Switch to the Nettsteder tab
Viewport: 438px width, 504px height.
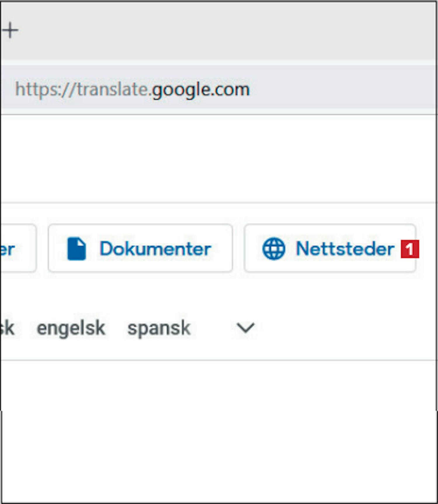329,248
